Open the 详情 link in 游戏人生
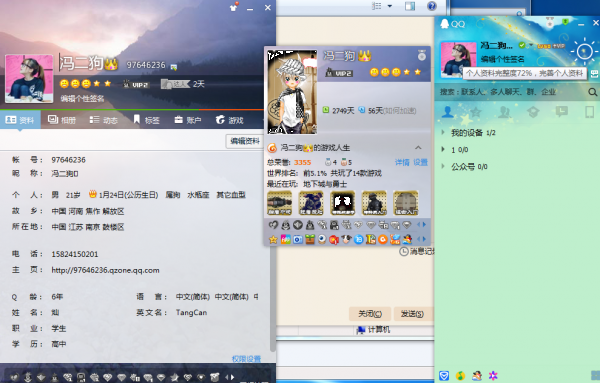Viewport: 600px width, 383px height. tap(402, 162)
